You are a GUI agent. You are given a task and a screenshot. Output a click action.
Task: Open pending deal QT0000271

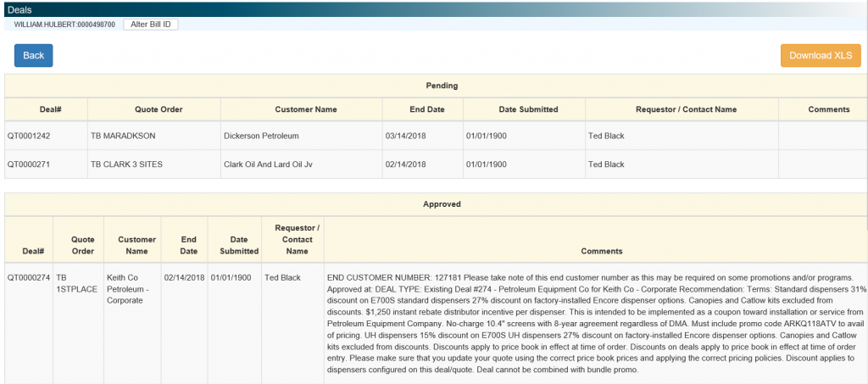29,164
